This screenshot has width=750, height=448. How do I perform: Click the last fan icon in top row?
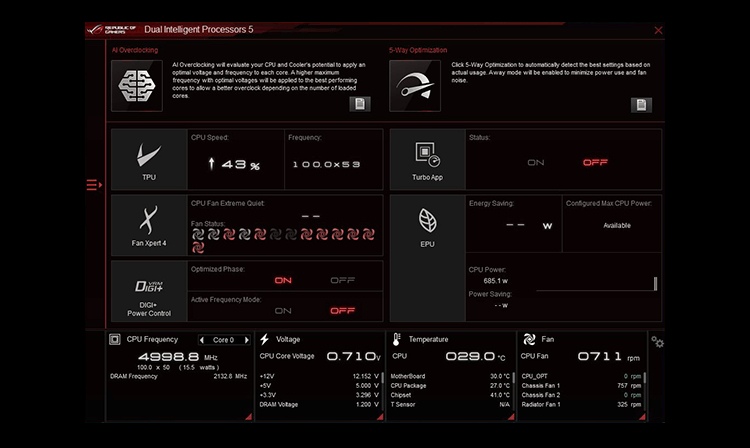pos(368,234)
